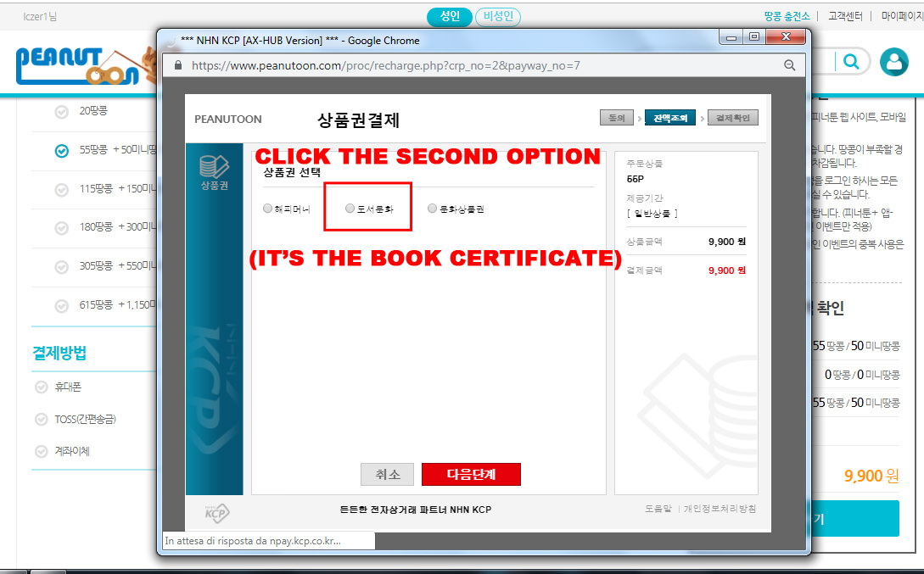Click the red 다음단계 button
This screenshot has width=924, height=574.
point(471,474)
